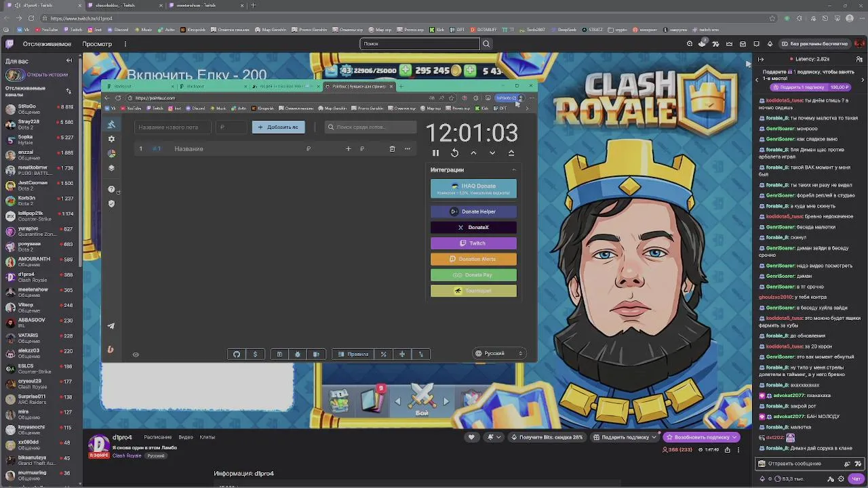Viewport: 868px width, 488px height.
Task: Open the Расписание tab under the stream
Action: click(x=157, y=437)
